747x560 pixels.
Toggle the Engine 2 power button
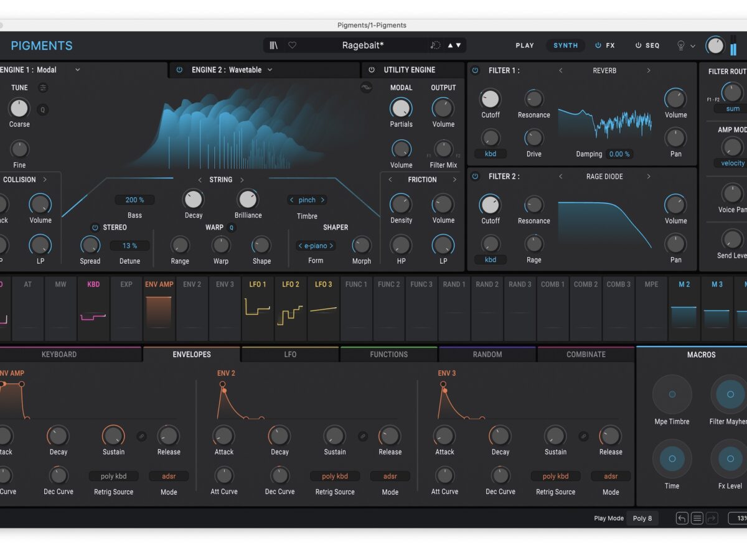pyautogui.click(x=179, y=70)
